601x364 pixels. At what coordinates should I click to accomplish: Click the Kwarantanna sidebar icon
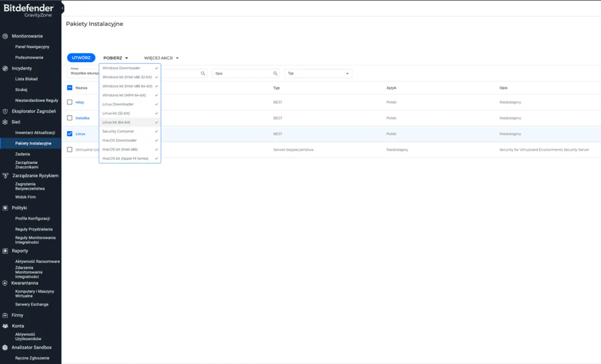click(5, 283)
